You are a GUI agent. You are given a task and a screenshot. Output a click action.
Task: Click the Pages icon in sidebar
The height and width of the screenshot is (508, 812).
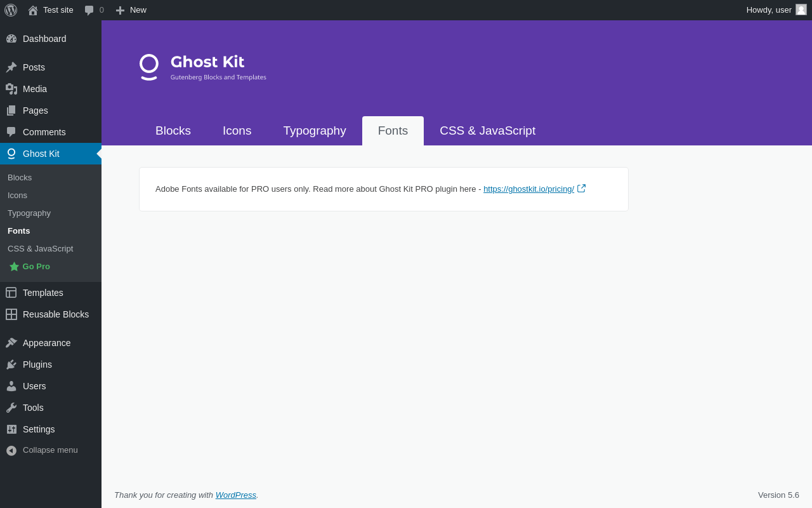(x=11, y=110)
